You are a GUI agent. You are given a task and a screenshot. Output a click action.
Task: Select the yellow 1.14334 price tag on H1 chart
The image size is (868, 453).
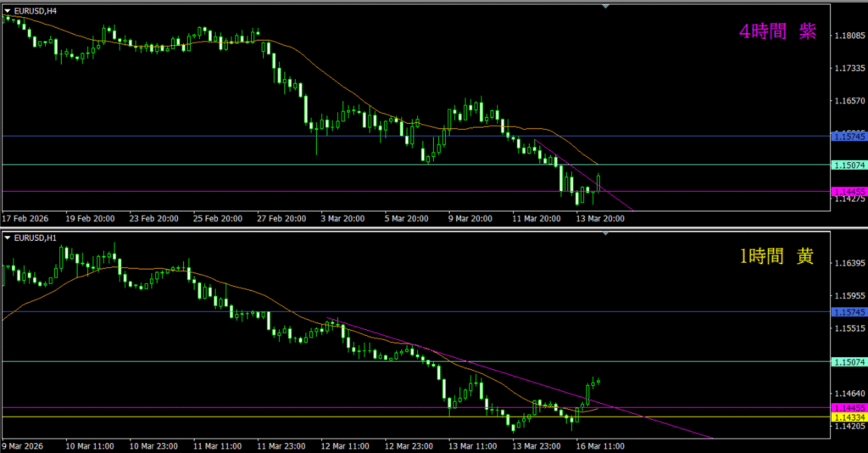(x=849, y=417)
